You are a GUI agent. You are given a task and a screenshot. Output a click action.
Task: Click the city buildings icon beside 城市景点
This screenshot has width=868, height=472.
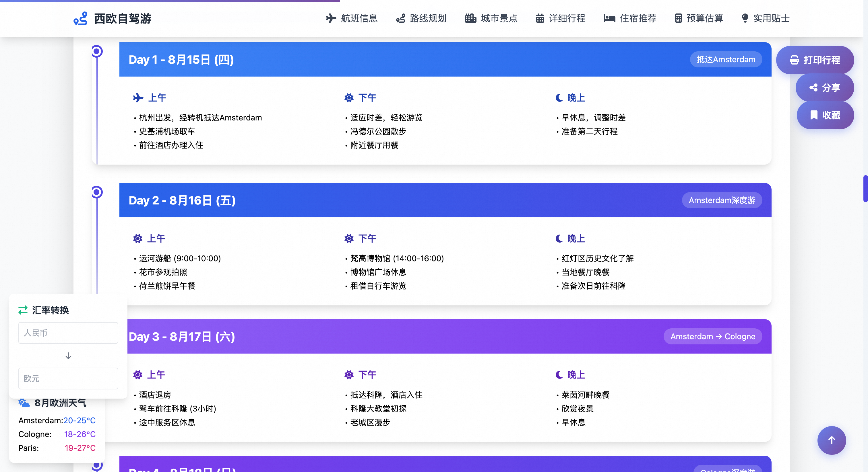pos(470,18)
